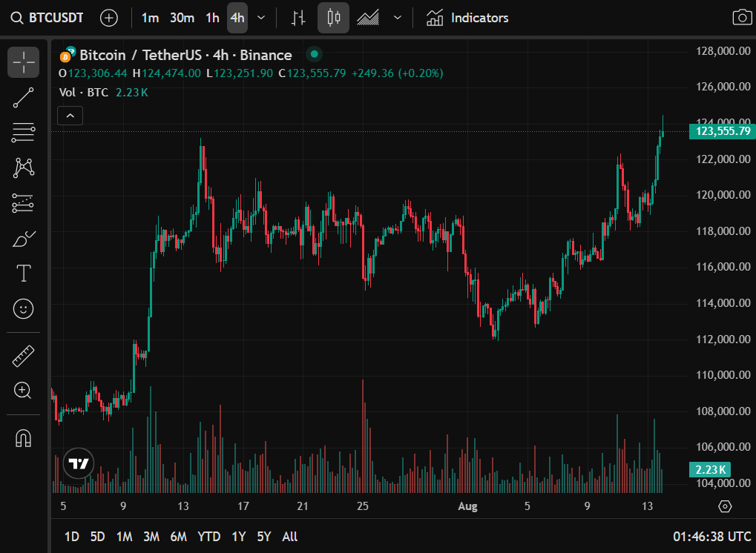Image resolution: width=756 pixels, height=553 pixels.
Task: Take a chart snapshot with camera icon
Action: click(740, 18)
